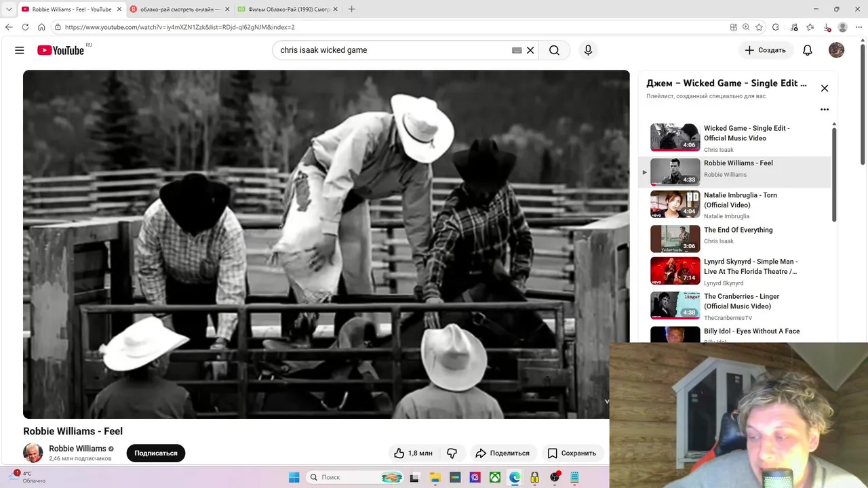
Task: Open the Robbie Williams channel avatar
Action: coord(33,453)
